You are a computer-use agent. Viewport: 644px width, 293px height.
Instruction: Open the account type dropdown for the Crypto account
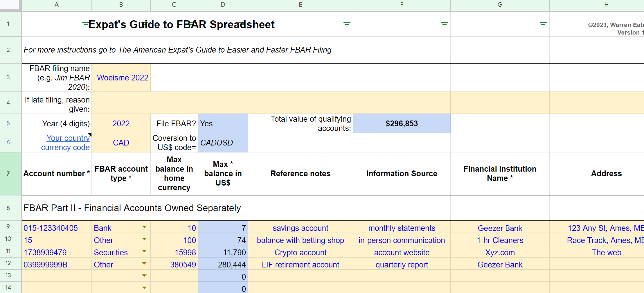(144, 251)
